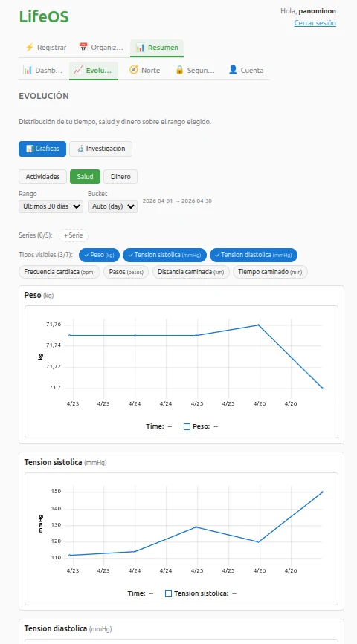Image resolution: width=357 pixels, height=644 pixels.
Task: Open the Rango dropdown Ultimos 30 días
Action: [x=51, y=206]
